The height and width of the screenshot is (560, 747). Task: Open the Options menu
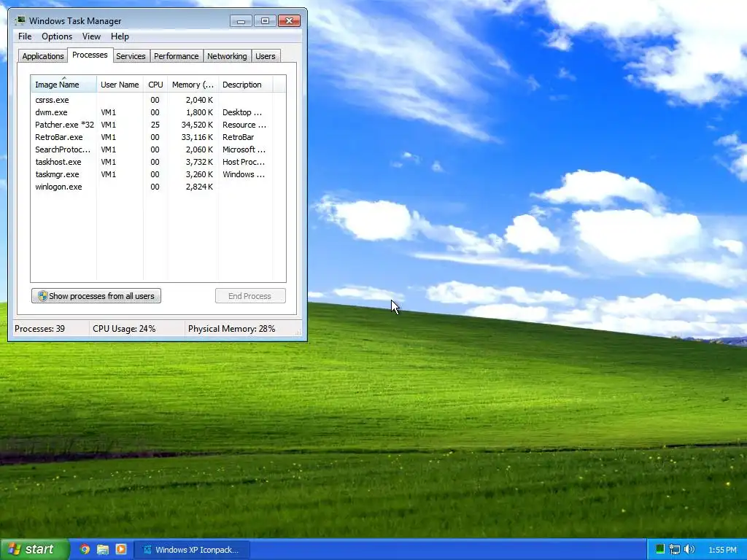click(57, 36)
